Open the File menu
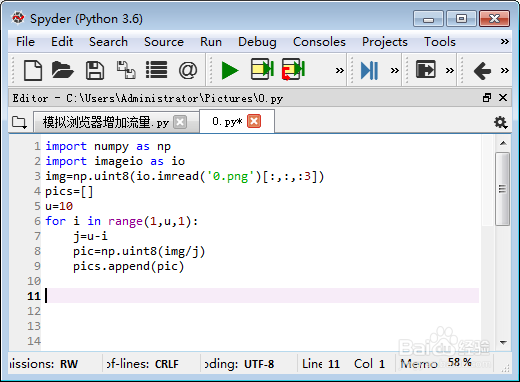 point(25,42)
